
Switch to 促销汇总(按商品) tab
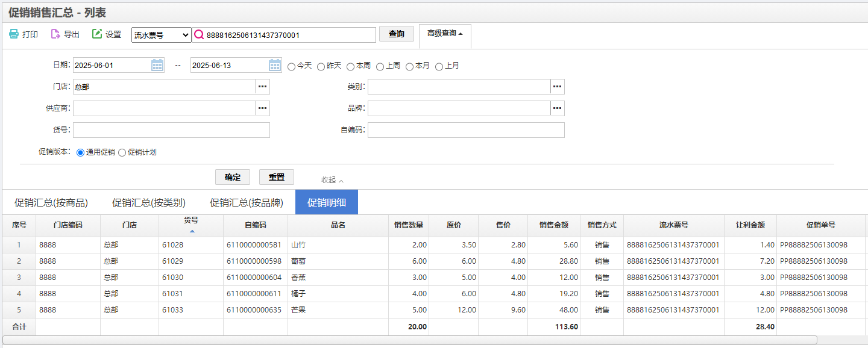pyautogui.click(x=51, y=203)
